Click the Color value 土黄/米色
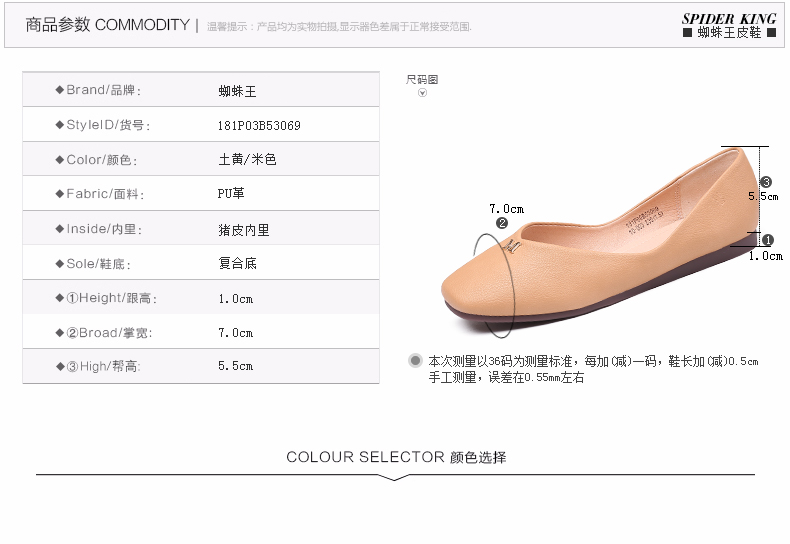 (247, 159)
